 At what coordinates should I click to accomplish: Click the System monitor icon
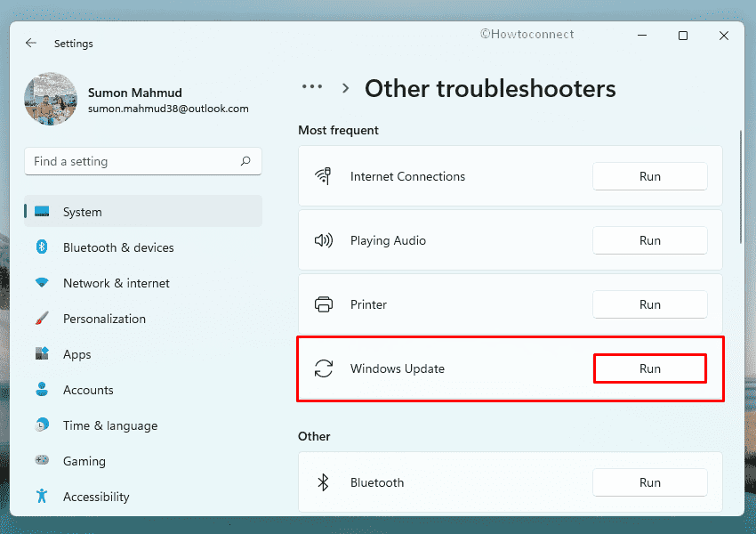click(x=42, y=211)
